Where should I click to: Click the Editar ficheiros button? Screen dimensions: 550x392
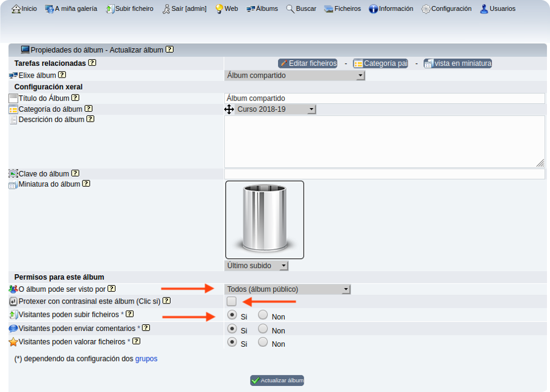click(307, 64)
